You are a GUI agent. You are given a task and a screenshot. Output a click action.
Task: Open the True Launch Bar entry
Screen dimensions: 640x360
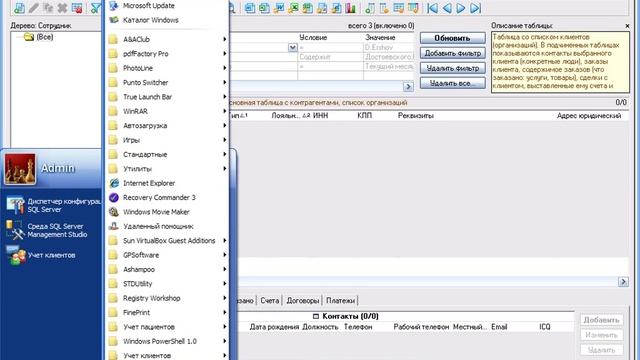(167, 97)
